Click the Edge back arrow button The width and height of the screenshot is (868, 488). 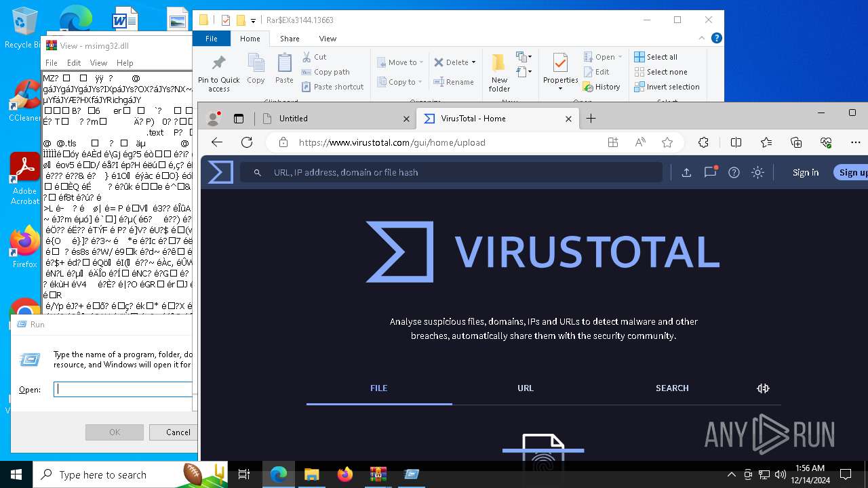[217, 142]
